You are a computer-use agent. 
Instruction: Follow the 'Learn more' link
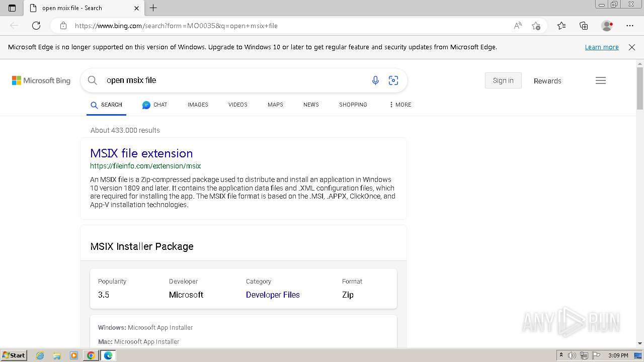[602, 47]
